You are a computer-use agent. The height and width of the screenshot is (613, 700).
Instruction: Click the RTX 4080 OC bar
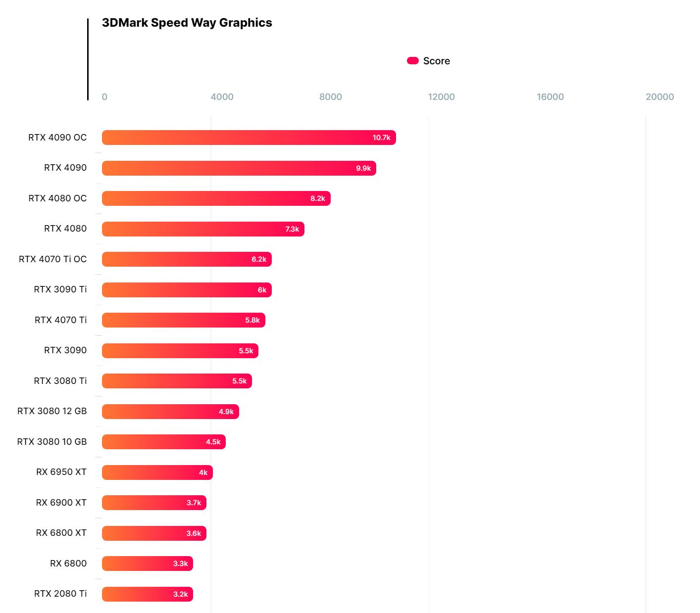click(216, 198)
